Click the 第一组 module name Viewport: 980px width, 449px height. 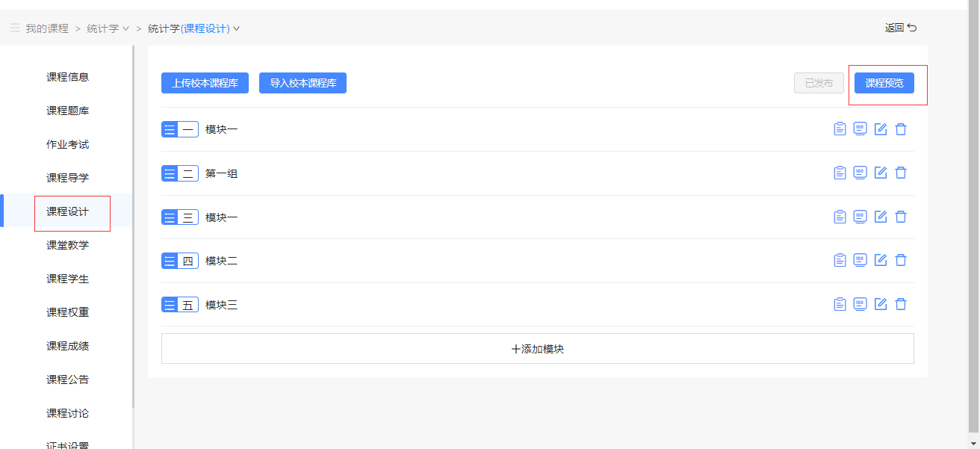coord(222,173)
